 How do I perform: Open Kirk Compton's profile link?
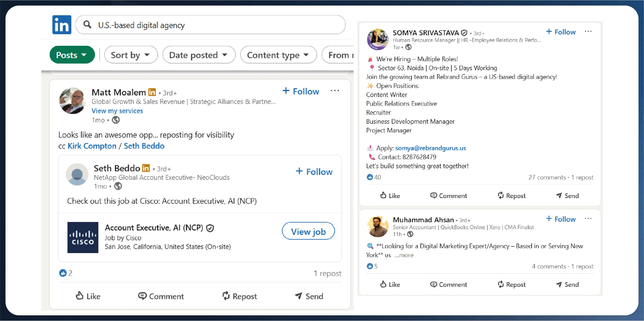pos(92,146)
